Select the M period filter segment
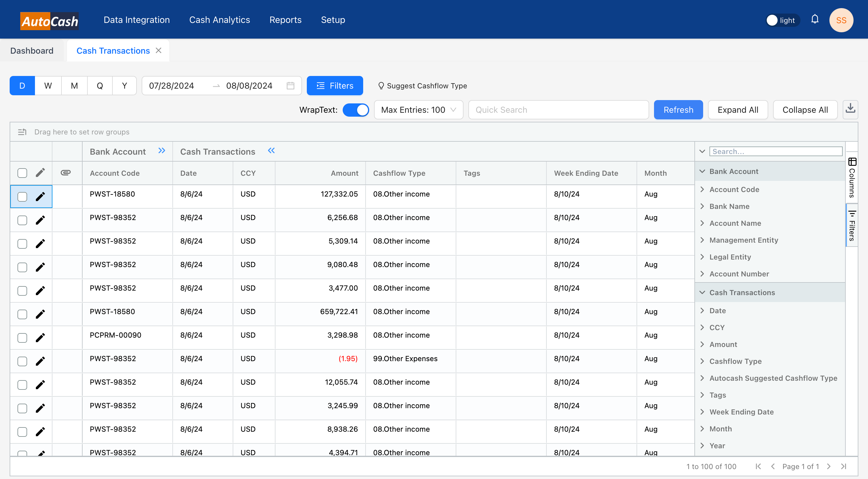Screen dimensions: 868x479 pos(74,86)
